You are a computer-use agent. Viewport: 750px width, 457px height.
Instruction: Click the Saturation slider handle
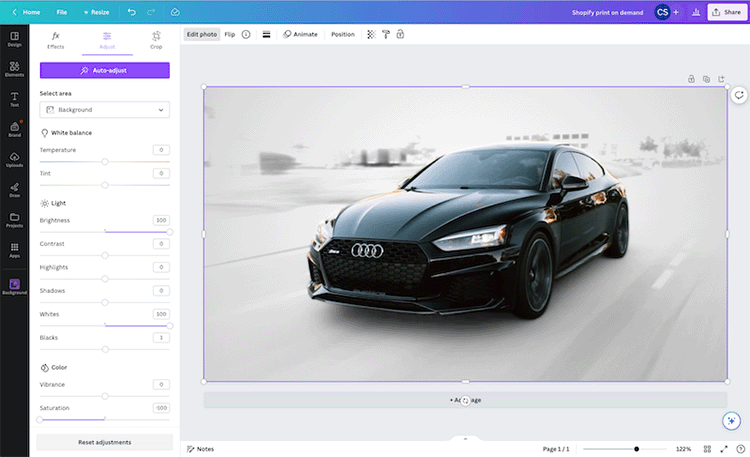pos(40,420)
